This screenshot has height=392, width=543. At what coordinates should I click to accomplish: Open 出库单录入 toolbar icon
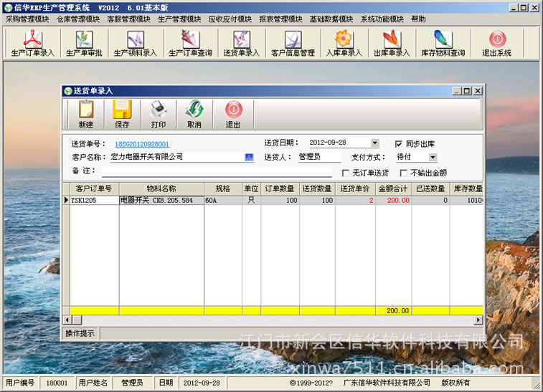click(x=392, y=44)
